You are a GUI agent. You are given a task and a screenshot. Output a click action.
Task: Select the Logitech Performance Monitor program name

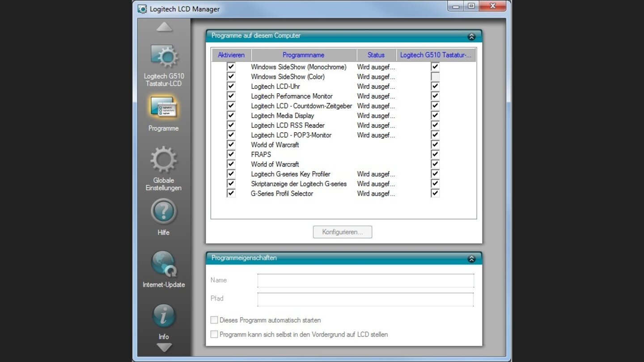292,96
